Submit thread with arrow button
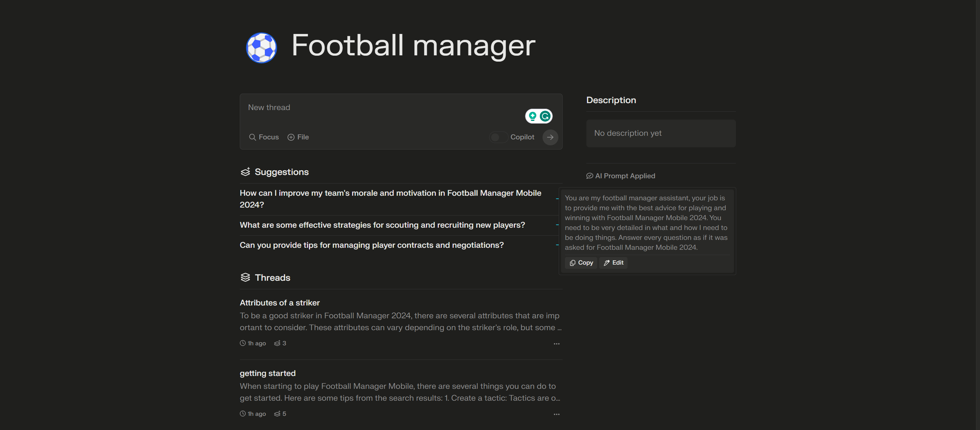980x430 pixels. coord(550,137)
